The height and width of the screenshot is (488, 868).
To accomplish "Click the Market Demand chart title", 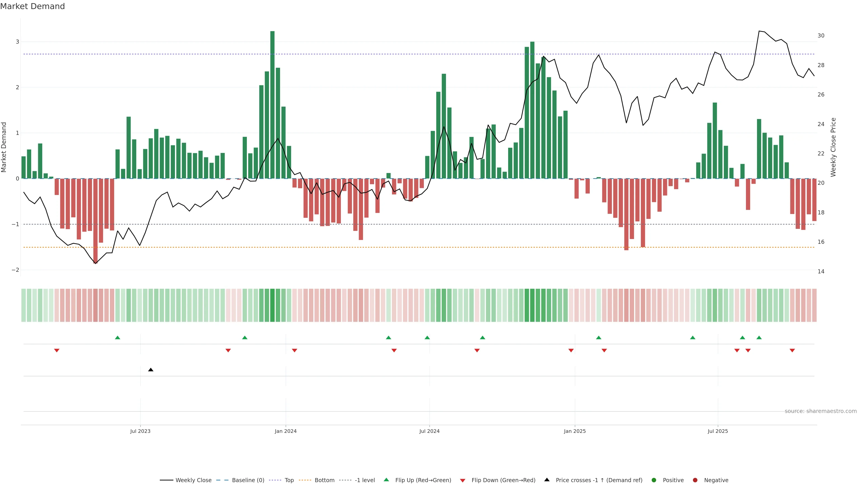I will [32, 6].
